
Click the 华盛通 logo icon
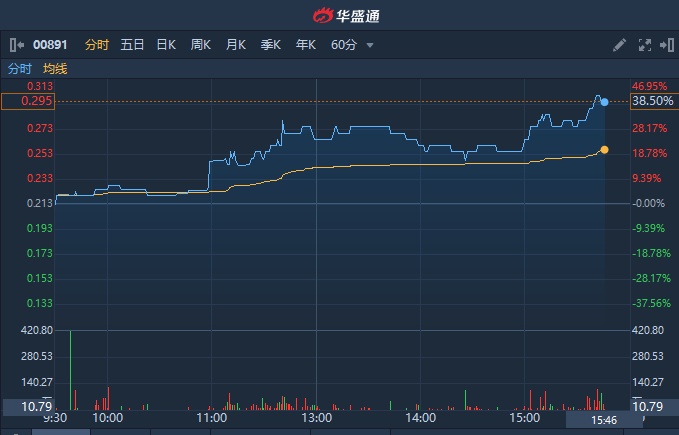pyautogui.click(x=321, y=16)
